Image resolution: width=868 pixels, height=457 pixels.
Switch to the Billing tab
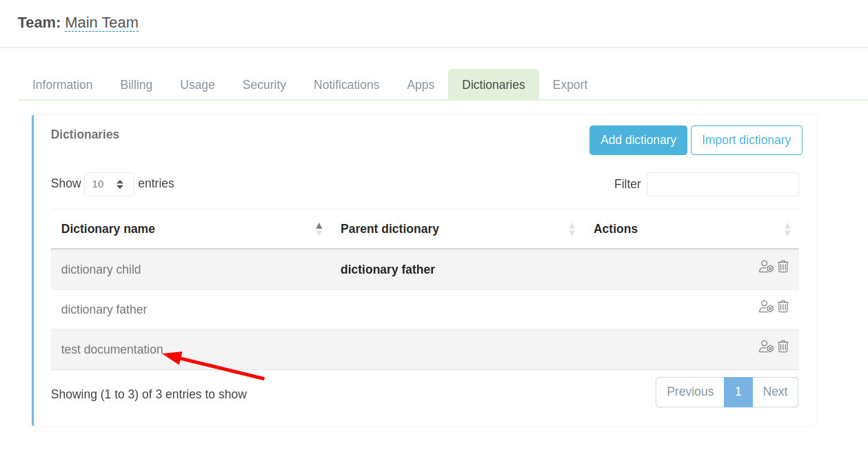(137, 85)
